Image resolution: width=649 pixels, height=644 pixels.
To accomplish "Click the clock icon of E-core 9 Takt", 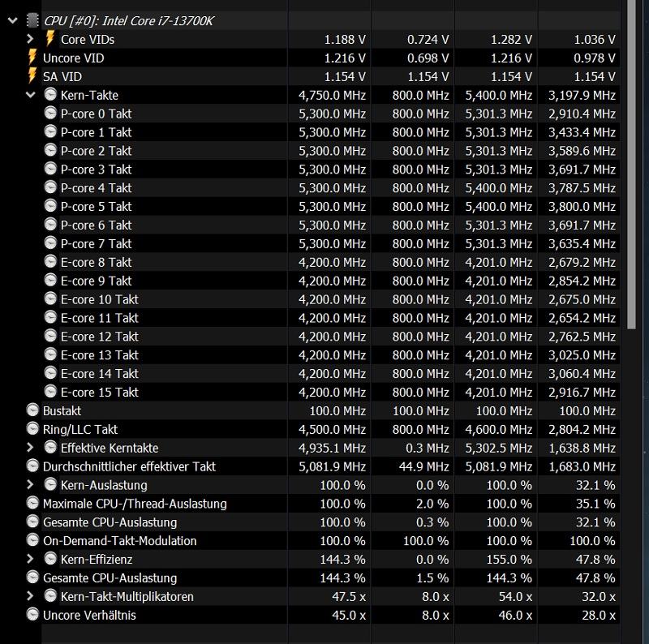I will [x=50, y=280].
